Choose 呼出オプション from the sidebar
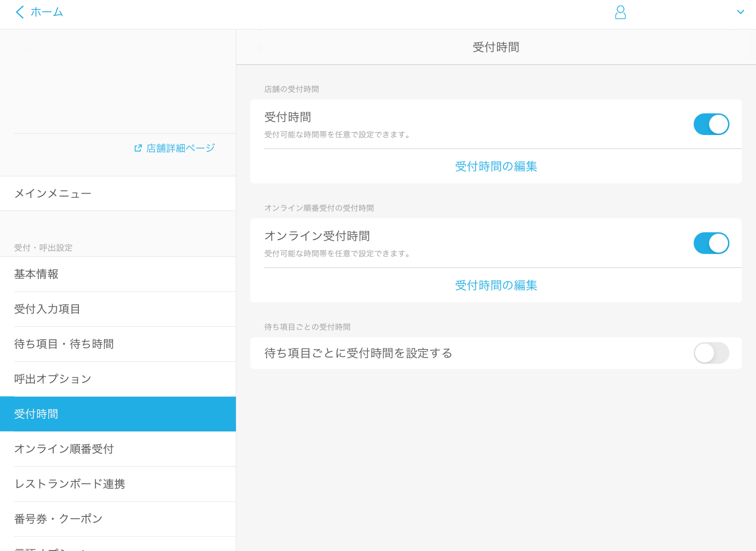Image resolution: width=756 pixels, height=551 pixels. 53,379
